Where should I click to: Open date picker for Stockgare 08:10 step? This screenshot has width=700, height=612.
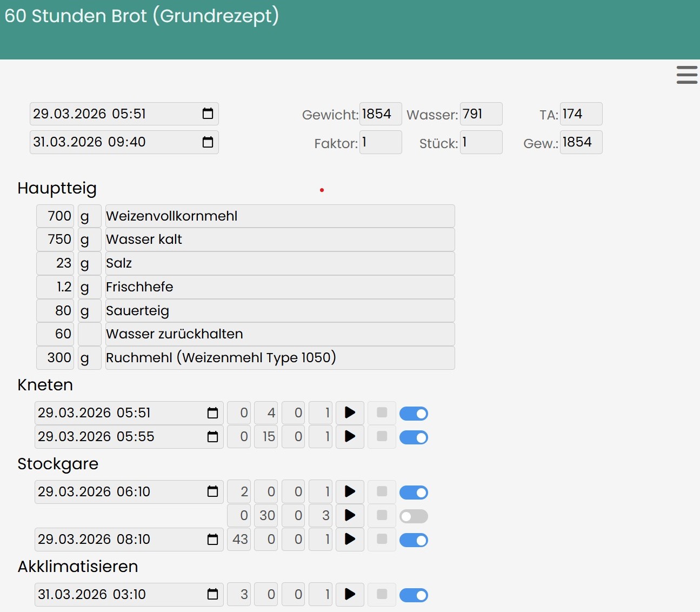pyautogui.click(x=212, y=540)
